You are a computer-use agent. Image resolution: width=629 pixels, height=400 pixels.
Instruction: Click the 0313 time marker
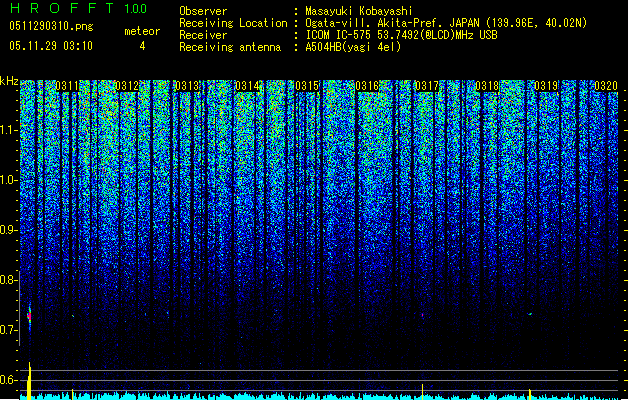[187, 86]
